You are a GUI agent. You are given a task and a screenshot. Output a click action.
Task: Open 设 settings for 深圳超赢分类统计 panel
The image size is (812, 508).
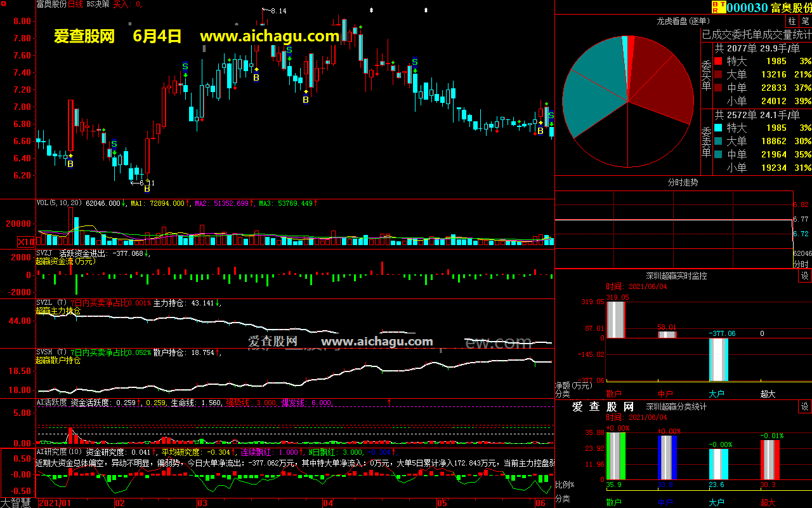point(804,406)
